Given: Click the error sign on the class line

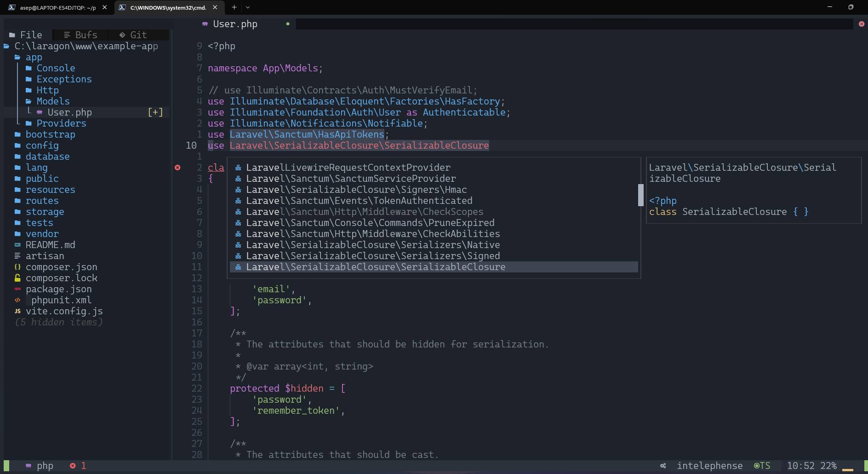Looking at the screenshot, I should (177, 168).
